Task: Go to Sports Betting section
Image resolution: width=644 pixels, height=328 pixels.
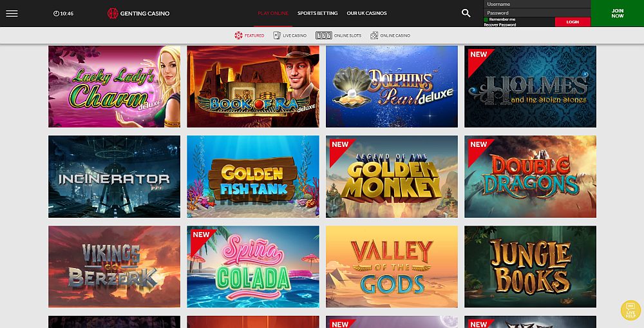Action: [x=317, y=13]
